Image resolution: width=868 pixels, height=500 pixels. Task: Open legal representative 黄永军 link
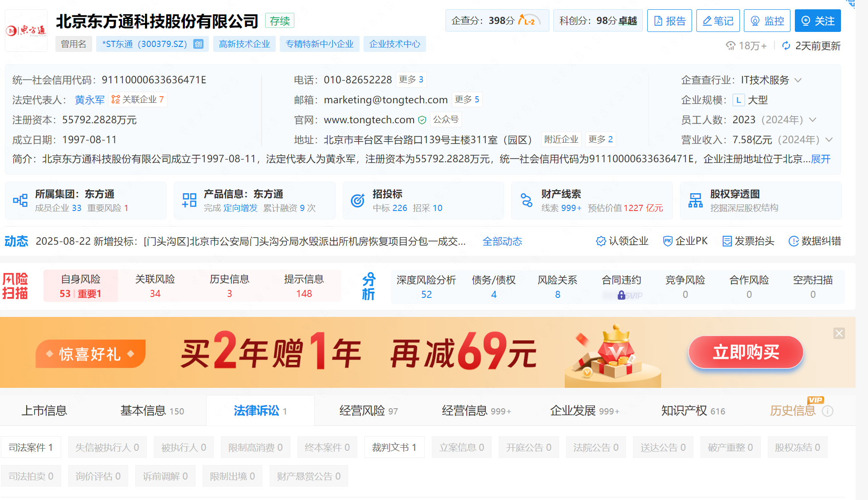tap(90, 100)
